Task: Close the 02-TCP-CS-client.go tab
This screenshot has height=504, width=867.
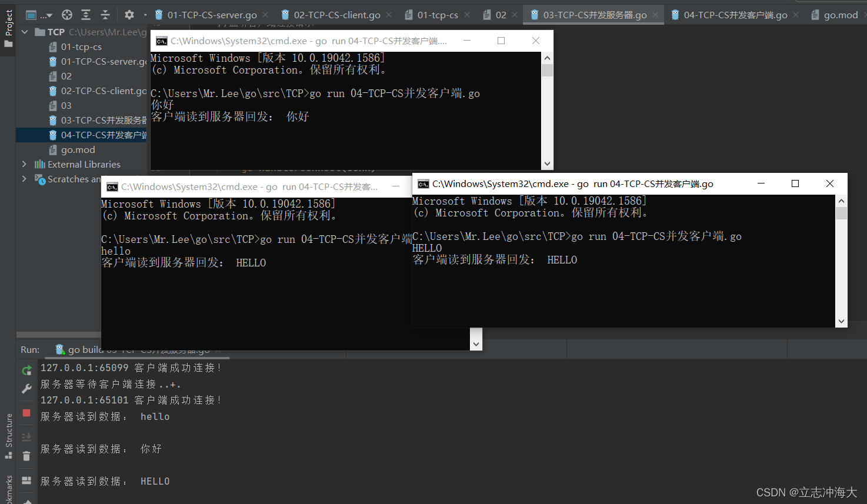Action: [x=389, y=15]
